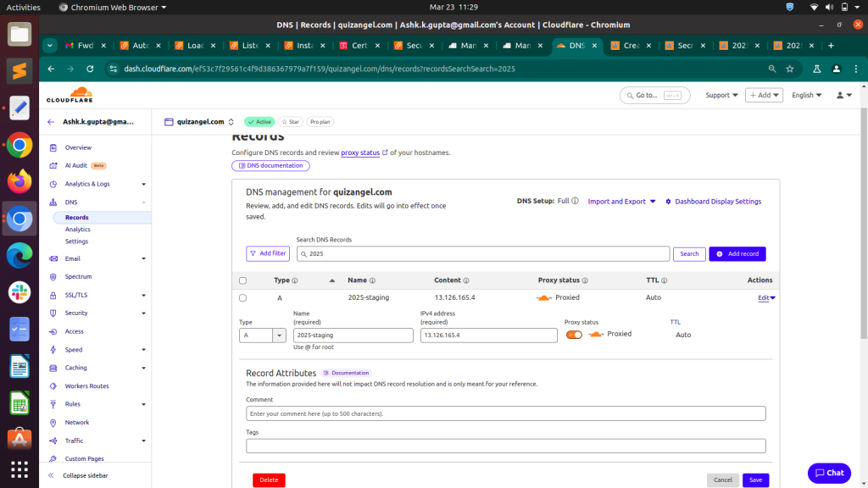Switch to the Cert browser tab
The width and height of the screenshot is (868, 488).
click(359, 46)
